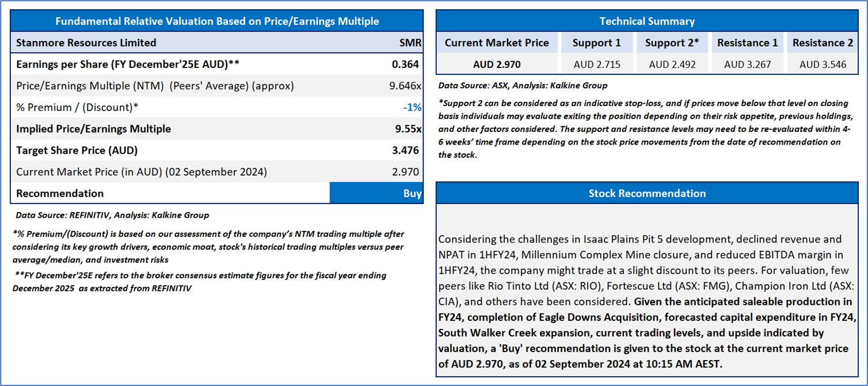Select the Earnings per Share value 0.364
The width and height of the screenshot is (868, 386).
[x=405, y=64]
